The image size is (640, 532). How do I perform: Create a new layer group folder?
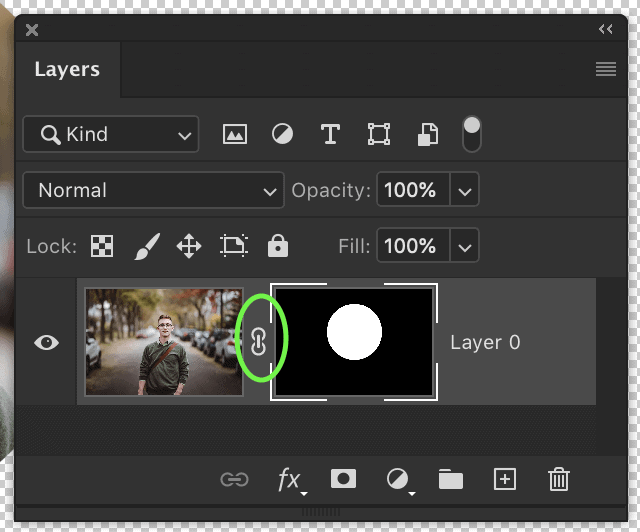click(x=451, y=479)
